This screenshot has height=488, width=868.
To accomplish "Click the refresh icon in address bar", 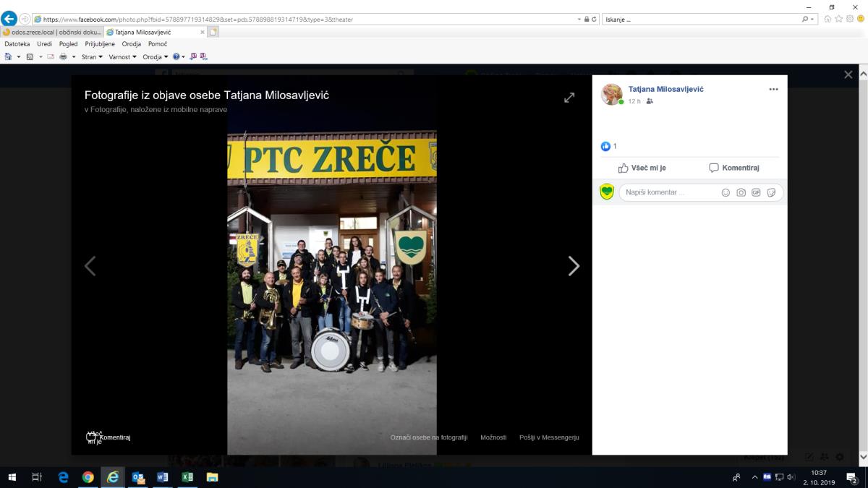I will [595, 20].
